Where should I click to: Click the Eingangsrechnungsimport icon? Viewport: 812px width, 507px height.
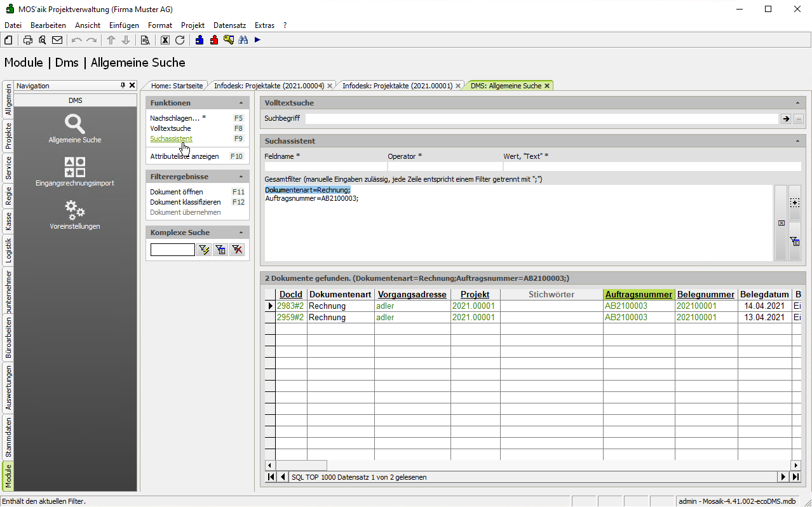(75, 167)
